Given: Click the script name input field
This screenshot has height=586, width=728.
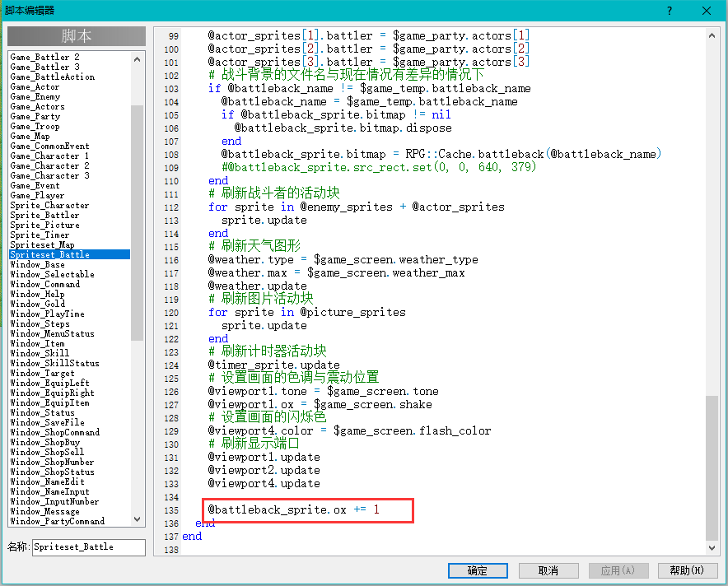Looking at the screenshot, I should pos(89,547).
